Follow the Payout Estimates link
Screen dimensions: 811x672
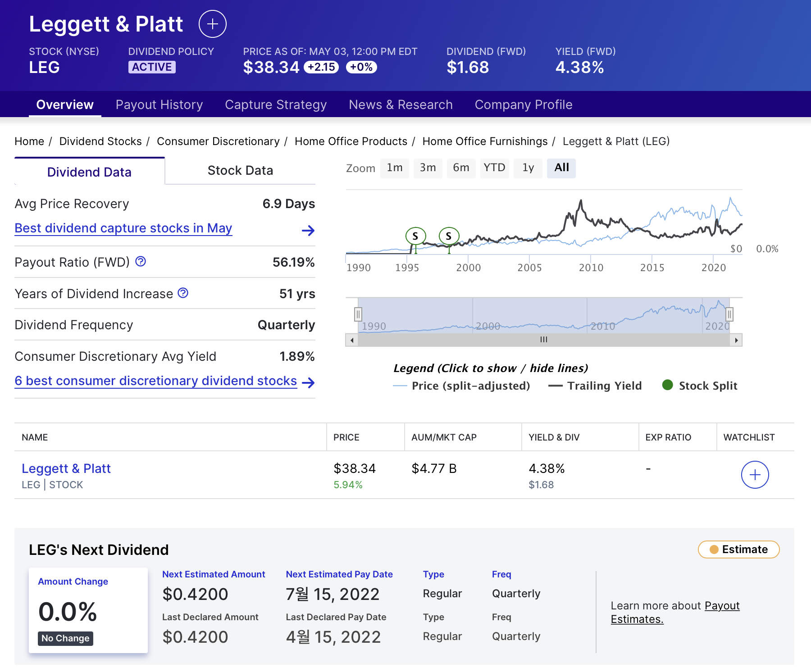pos(721,606)
